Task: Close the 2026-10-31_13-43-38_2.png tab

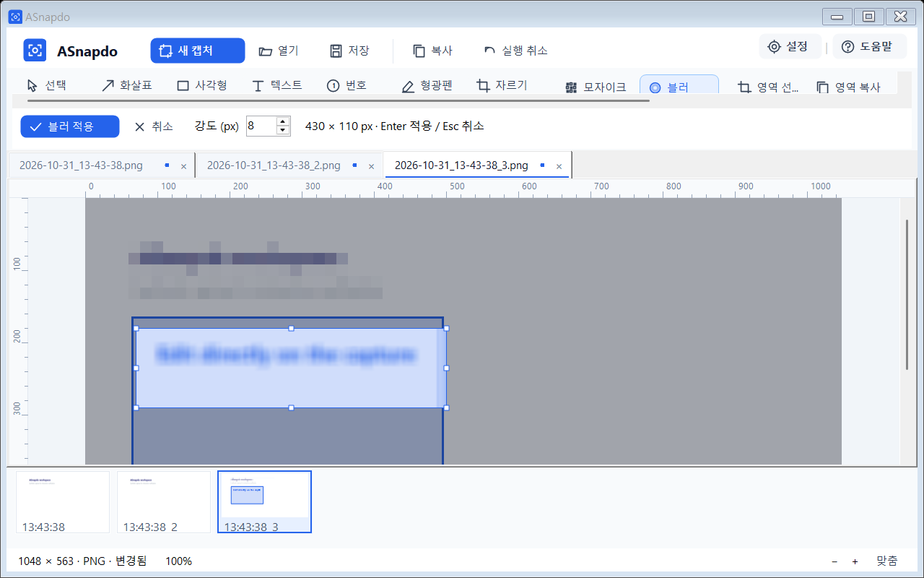Action: (371, 166)
